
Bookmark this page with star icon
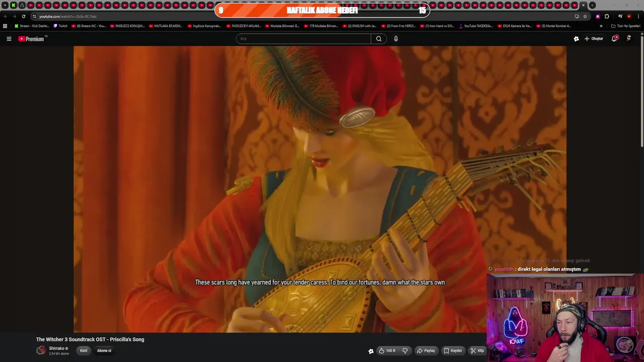(x=585, y=16)
